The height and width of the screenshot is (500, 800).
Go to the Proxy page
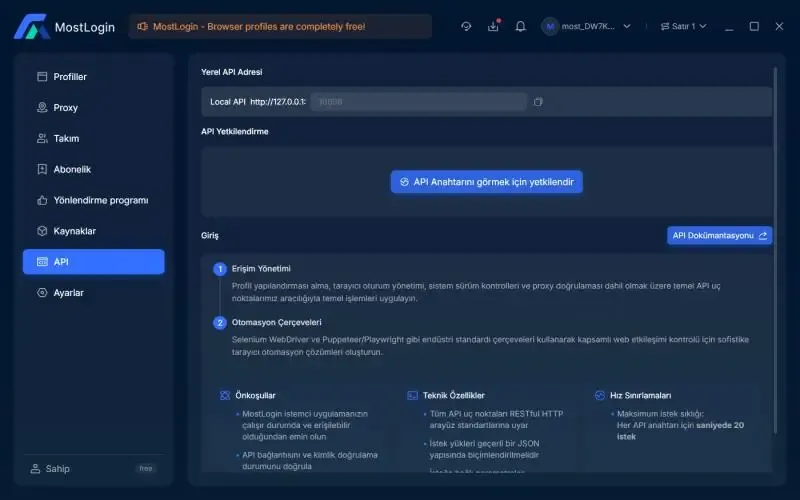point(94,107)
